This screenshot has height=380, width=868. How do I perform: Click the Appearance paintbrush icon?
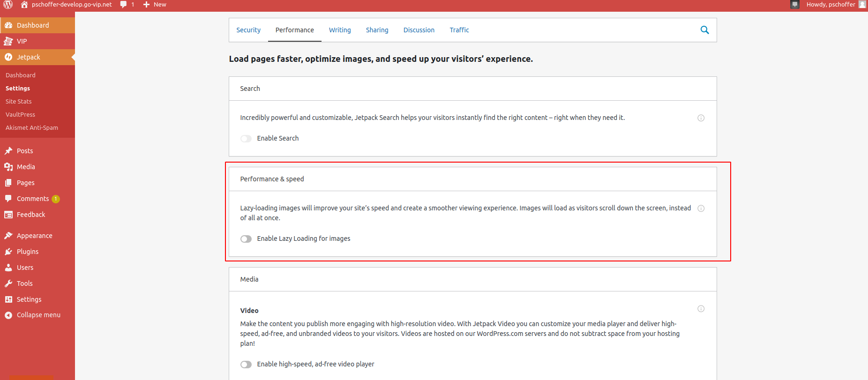click(x=8, y=236)
